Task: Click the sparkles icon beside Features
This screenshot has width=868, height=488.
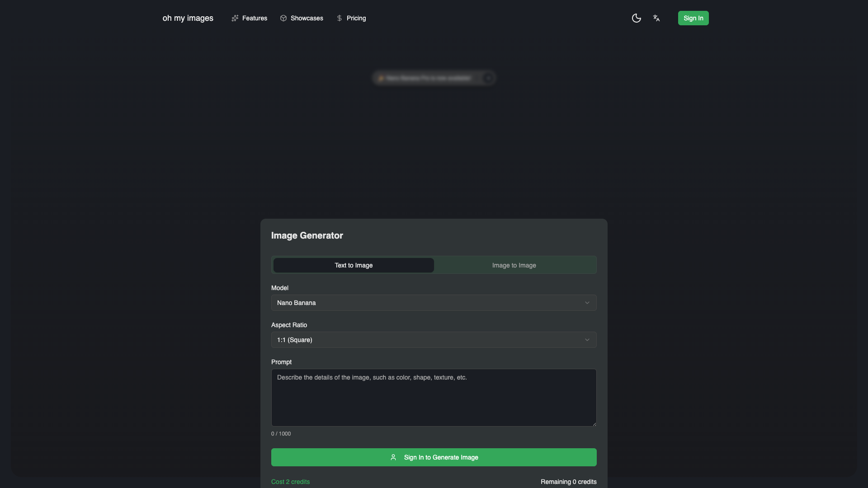Action: 235,18
